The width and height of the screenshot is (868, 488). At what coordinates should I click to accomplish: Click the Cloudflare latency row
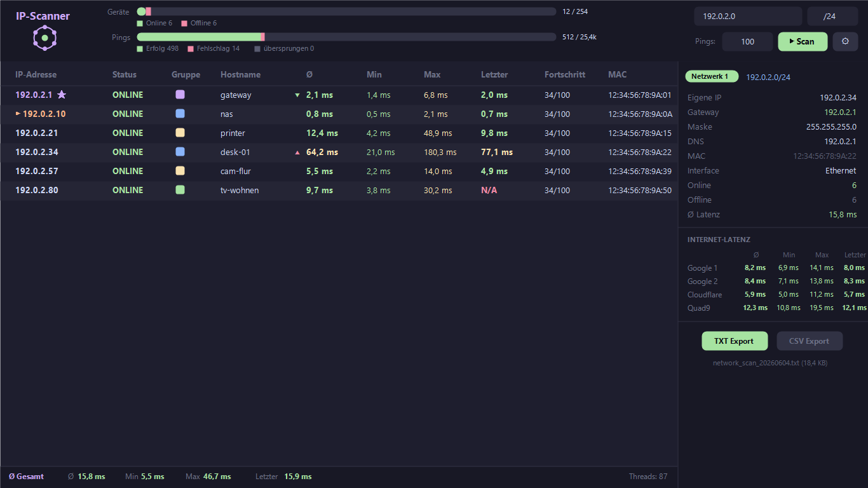776,295
